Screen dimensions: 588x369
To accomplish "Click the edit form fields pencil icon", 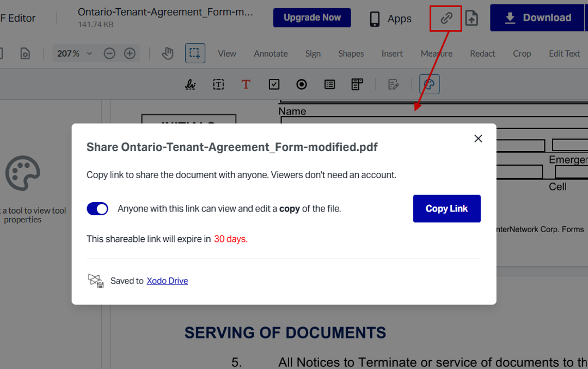I will (x=393, y=84).
